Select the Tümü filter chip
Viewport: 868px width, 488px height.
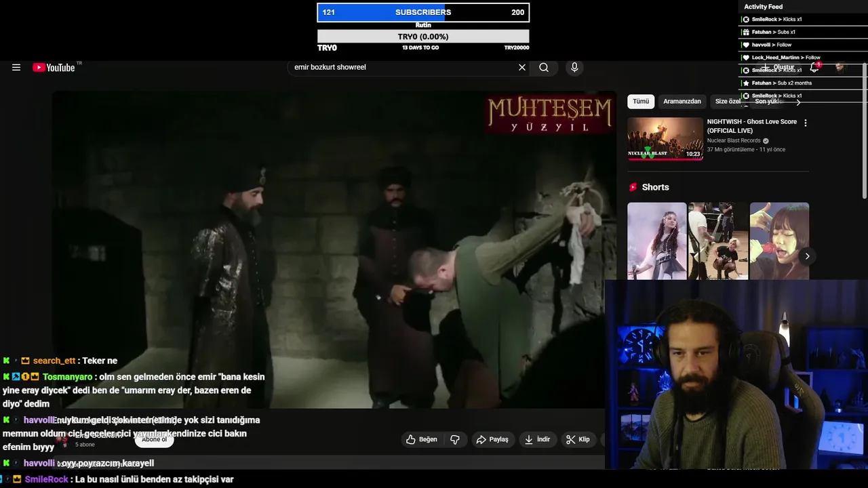coord(641,102)
